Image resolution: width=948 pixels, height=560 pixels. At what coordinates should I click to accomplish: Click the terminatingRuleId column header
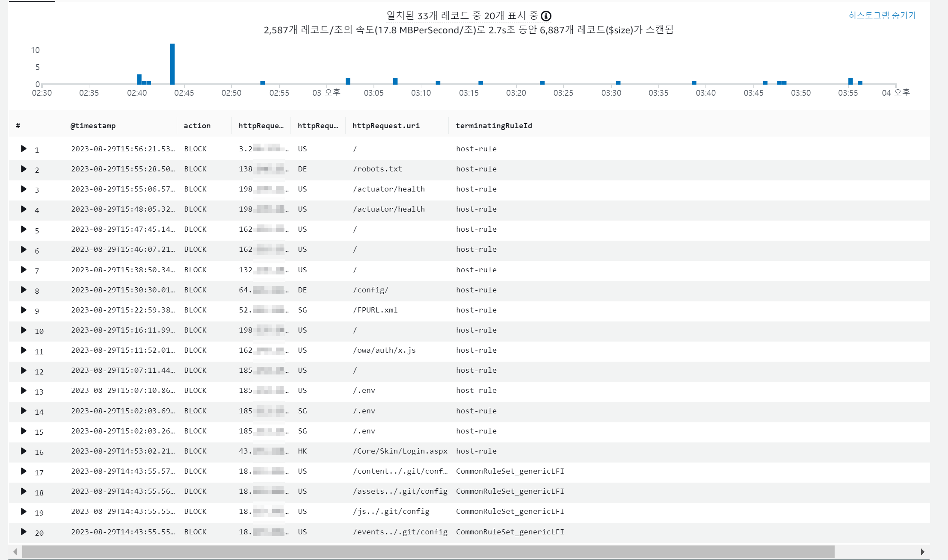494,126
